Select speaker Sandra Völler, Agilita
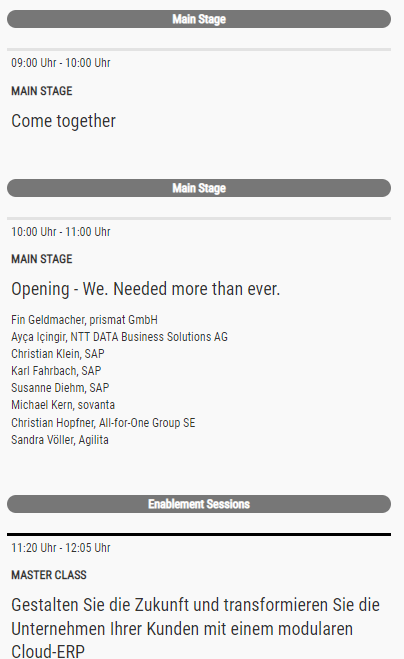 tap(60, 440)
